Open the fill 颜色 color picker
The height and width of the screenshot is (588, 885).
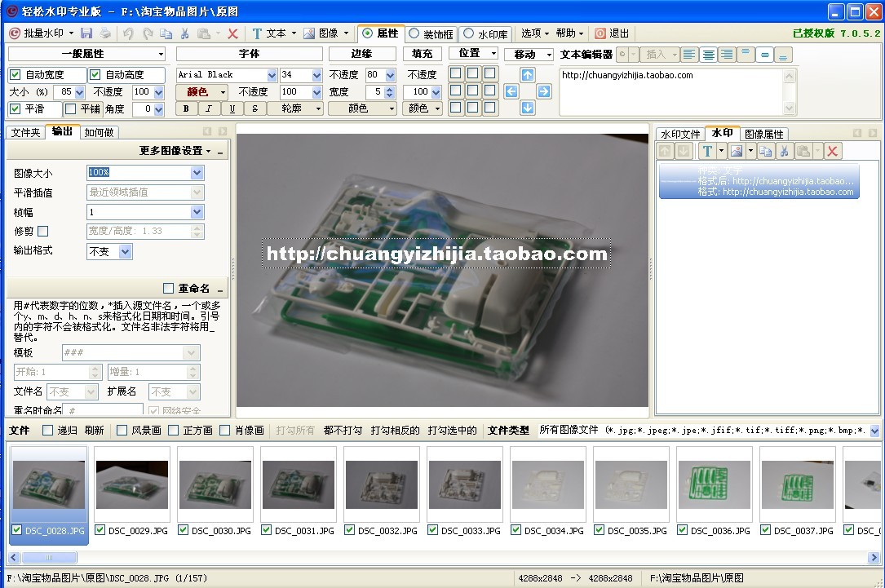pyautogui.click(x=423, y=108)
